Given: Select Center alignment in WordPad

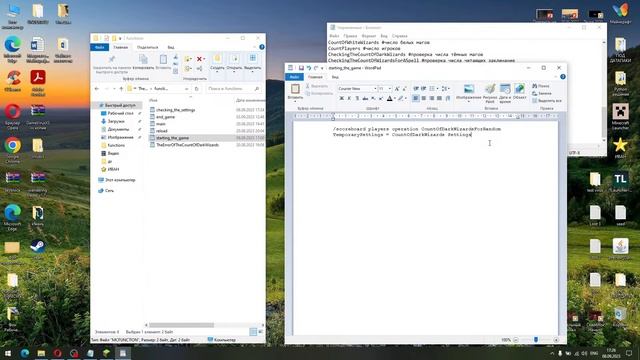Looking at the screenshot, I should click(424, 98).
